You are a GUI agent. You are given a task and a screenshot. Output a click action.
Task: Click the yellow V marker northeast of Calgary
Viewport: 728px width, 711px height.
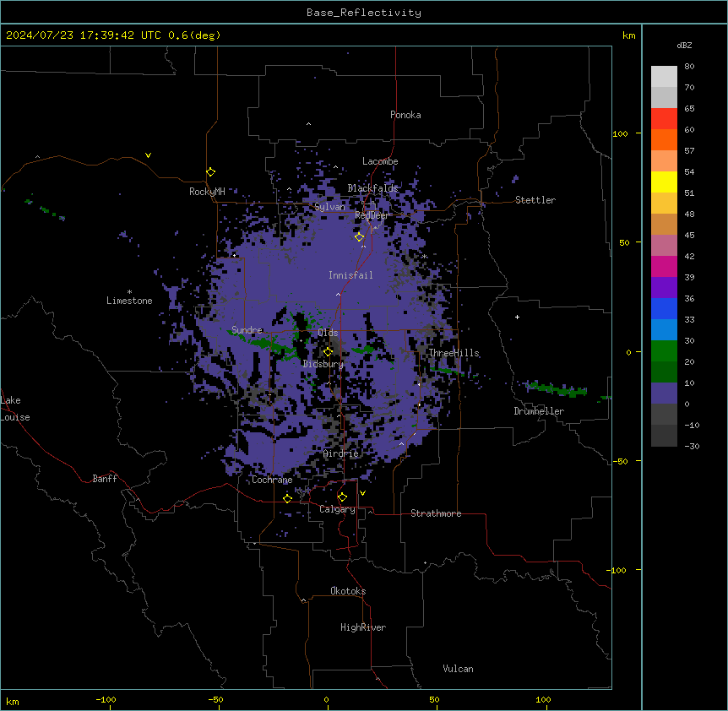pyautogui.click(x=362, y=493)
